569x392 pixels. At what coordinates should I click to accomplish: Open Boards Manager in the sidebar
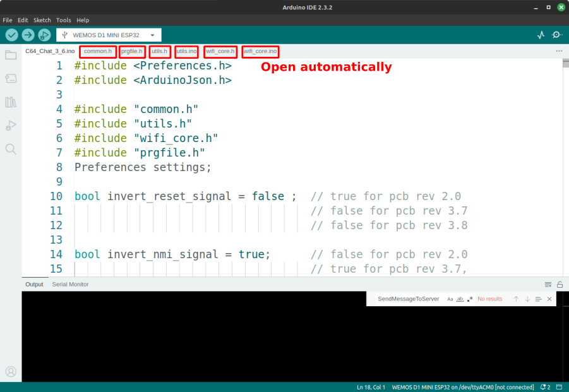click(x=11, y=78)
